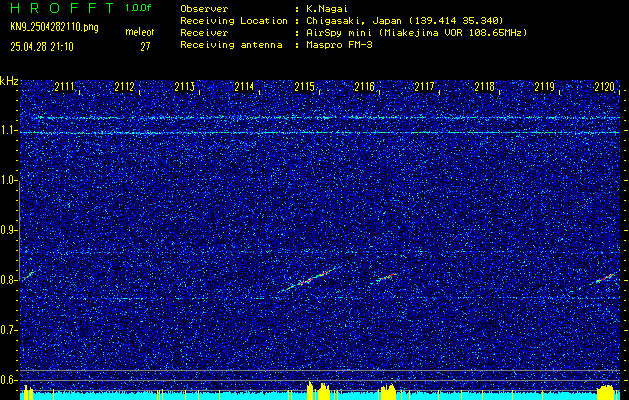Select the 2112 time marker
Screen dimensions: 629x400
pos(124,87)
